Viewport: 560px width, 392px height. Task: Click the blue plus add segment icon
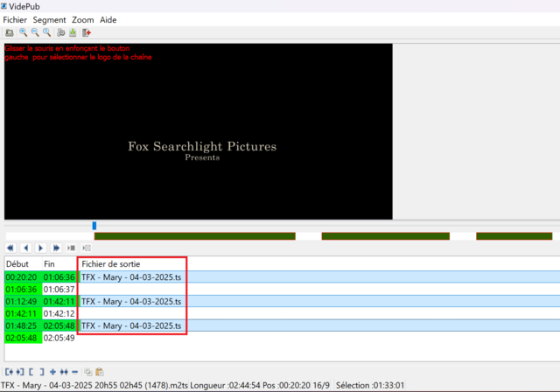pos(52,372)
